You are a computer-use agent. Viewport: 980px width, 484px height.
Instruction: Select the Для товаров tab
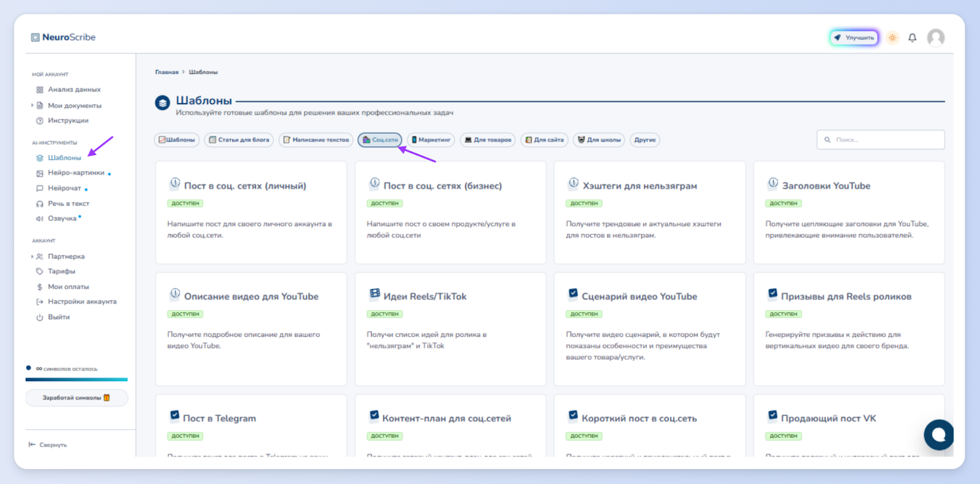[x=488, y=140]
